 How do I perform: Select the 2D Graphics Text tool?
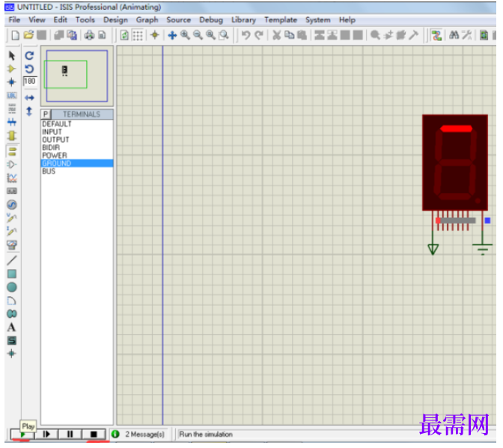11,328
